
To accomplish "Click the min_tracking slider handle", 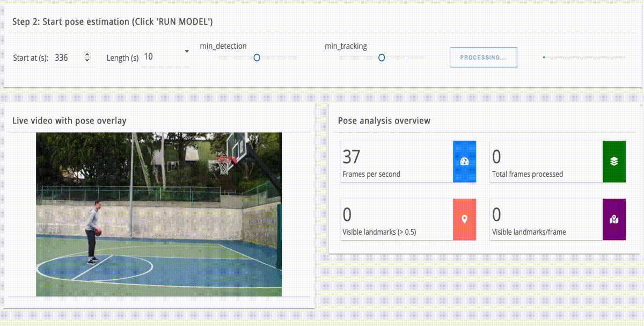I will tap(382, 57).
